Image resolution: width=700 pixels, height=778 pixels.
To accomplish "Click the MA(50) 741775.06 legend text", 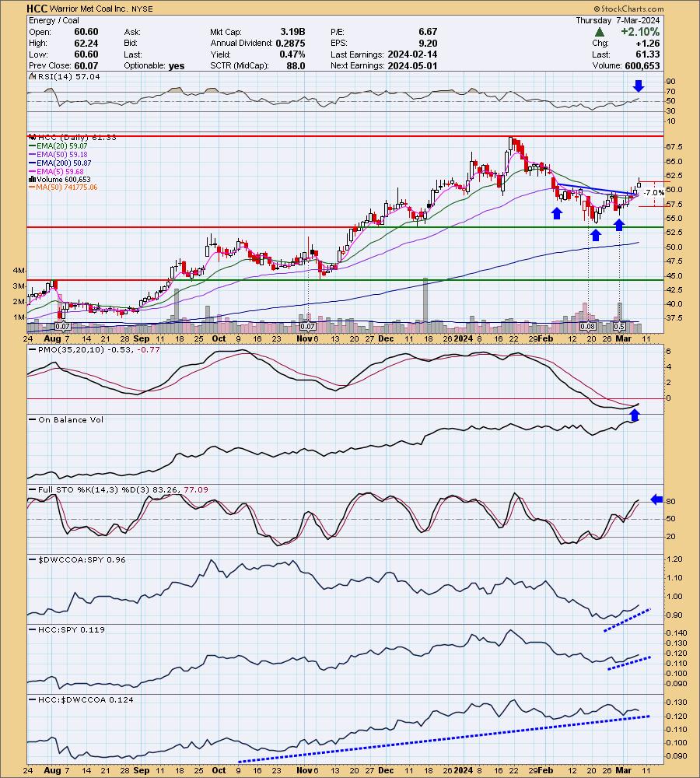I will 67,187.
